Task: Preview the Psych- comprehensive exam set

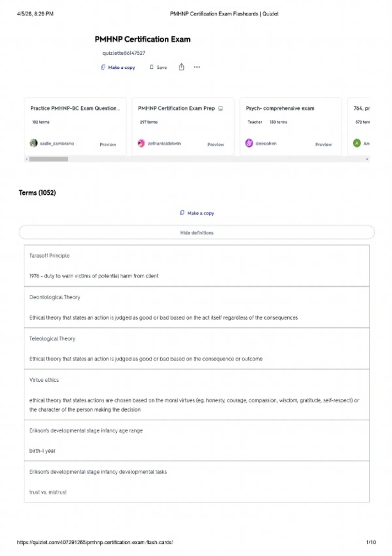Action: coord(323,144)
